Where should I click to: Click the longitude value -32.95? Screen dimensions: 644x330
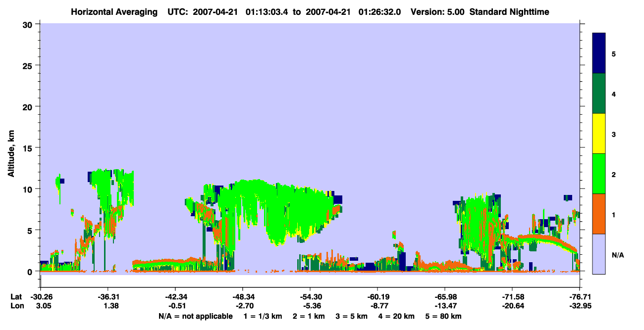pyautogui.click(x=580, y=306)
